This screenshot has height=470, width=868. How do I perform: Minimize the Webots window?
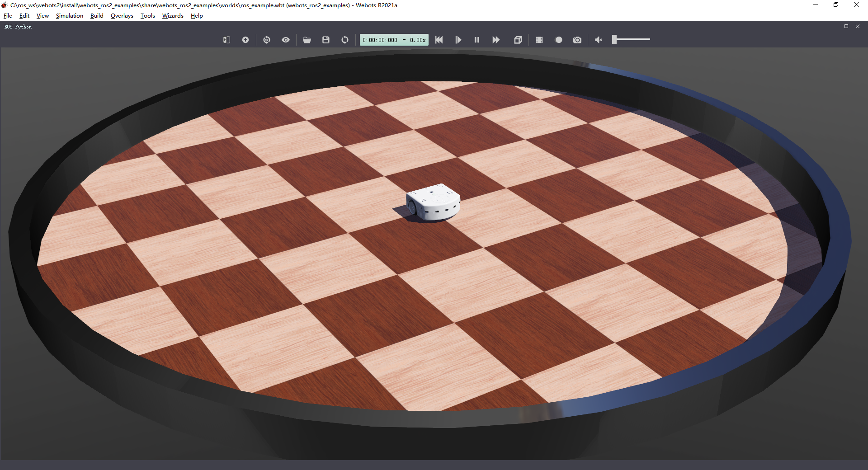tap(816, 5)
